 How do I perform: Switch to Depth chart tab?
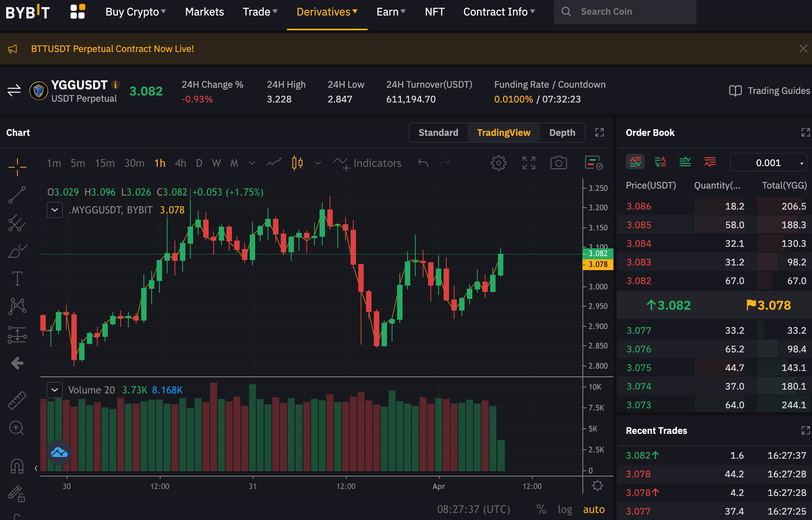tap(562, 133)
